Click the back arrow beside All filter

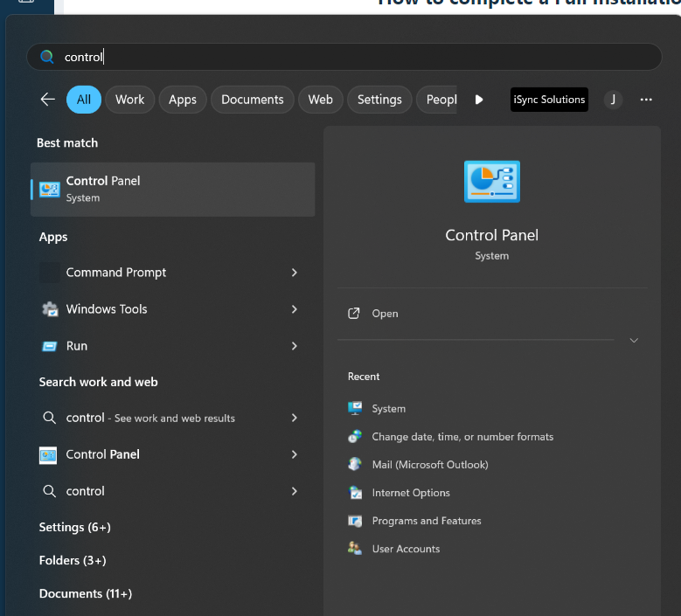click(48, 100)
